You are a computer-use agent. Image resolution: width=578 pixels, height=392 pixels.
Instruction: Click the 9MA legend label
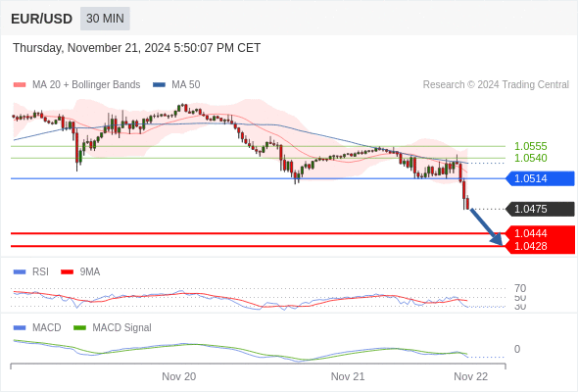[x=90, y=272]
